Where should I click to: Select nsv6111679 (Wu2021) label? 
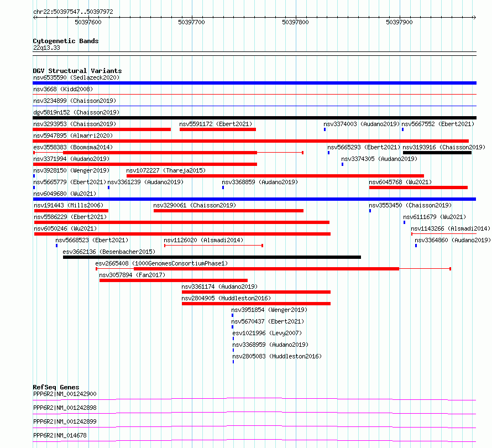[435, 217]
